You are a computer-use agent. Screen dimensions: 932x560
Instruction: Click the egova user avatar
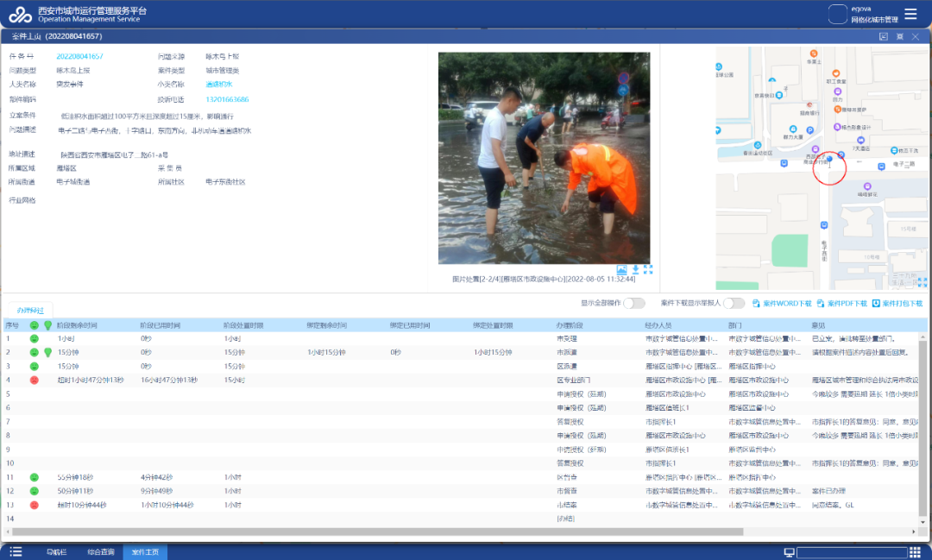pos(837,14)
